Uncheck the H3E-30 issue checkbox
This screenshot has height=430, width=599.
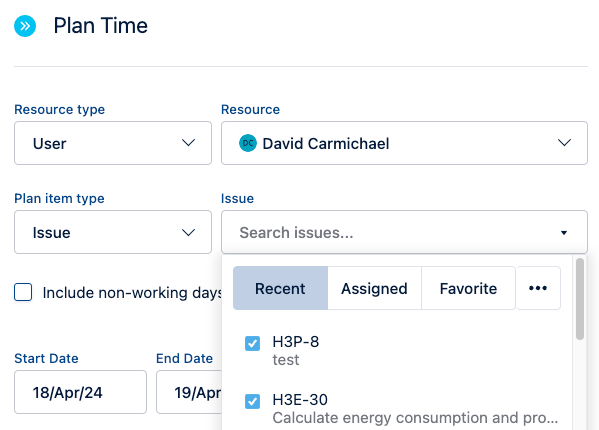coord(253,401)
